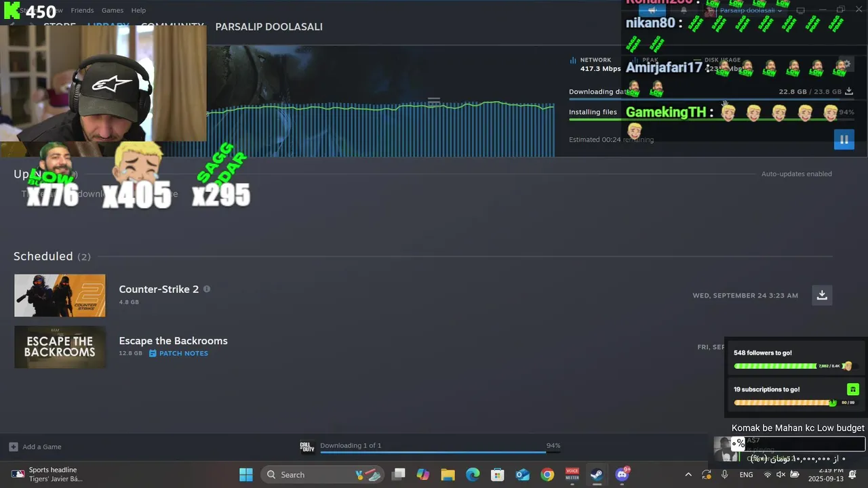Click the plus icon for Add a Game
The height and width of the screenshot is (488, 868).
coord(14,447)
